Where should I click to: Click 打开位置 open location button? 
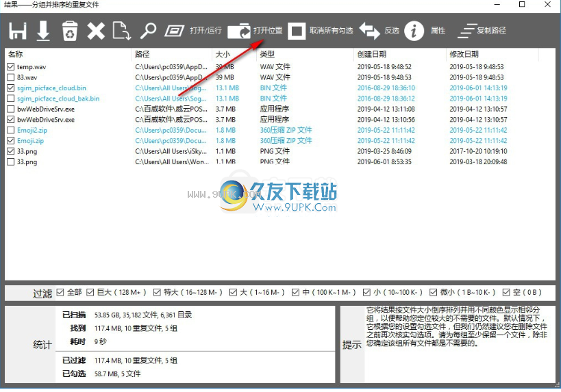(x=255, y=31)
